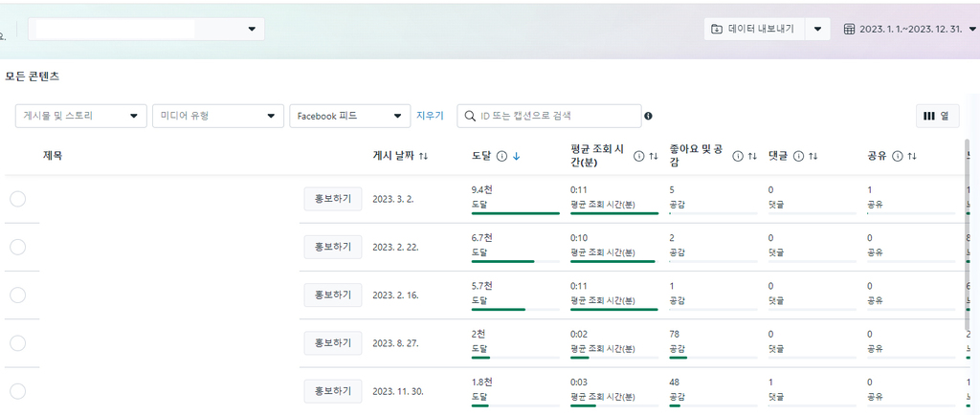Expand the Facebook 피드 dropdown filter
This screenshot has height=415, width=980.
tap(350, 116)
